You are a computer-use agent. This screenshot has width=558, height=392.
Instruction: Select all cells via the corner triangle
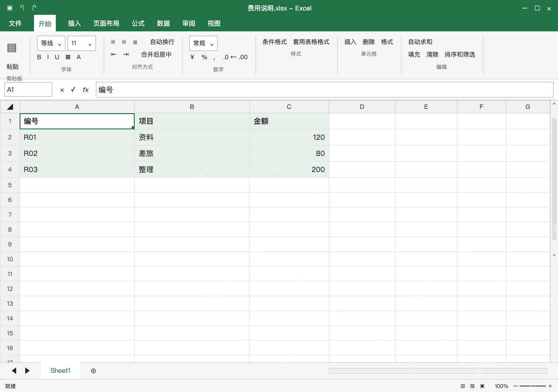10,107
